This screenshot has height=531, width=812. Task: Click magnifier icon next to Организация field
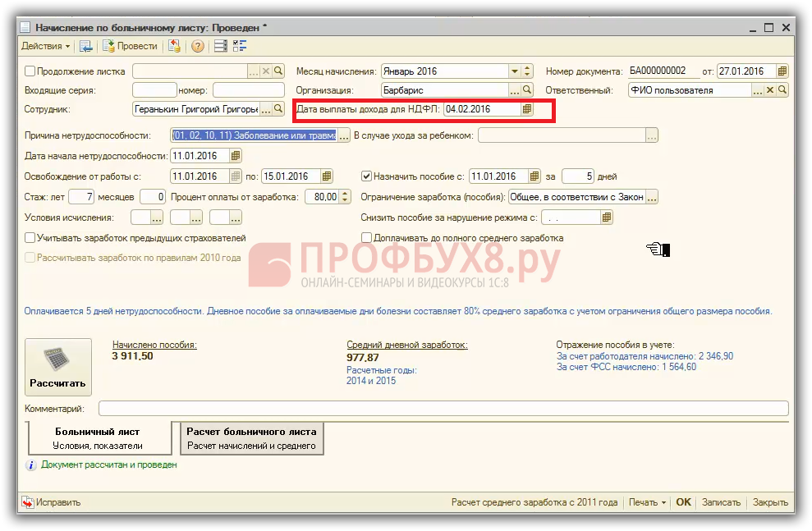click(x=527, y=90)
